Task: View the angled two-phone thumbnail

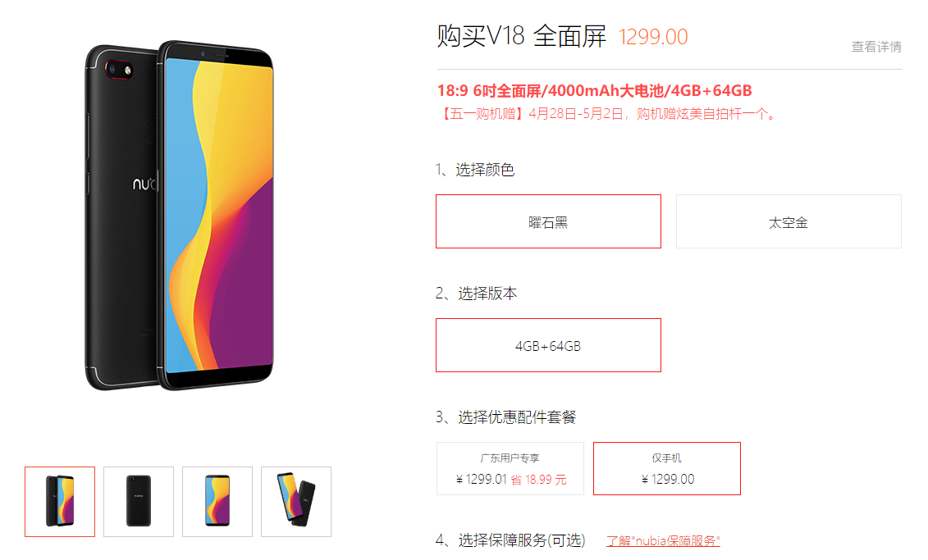Action: pos(296,502)
